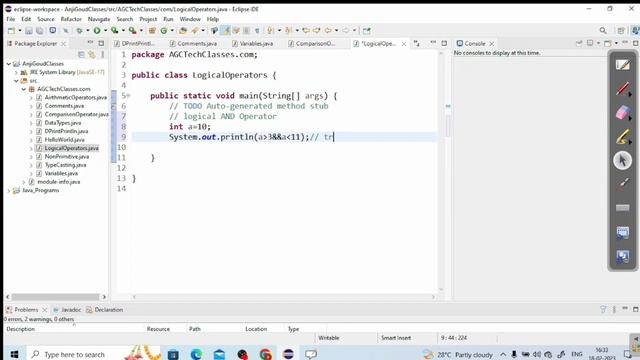Expand the Java_Programs project node

point(9,191)
